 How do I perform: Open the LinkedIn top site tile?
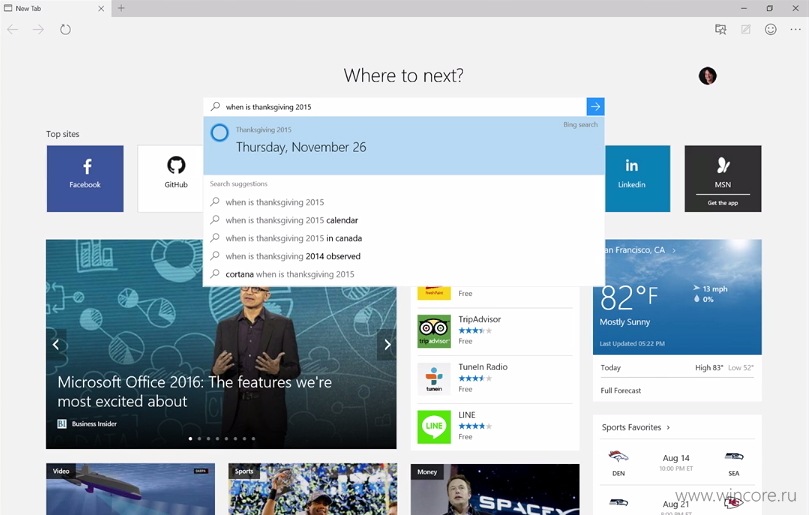[x=637, y=179]
